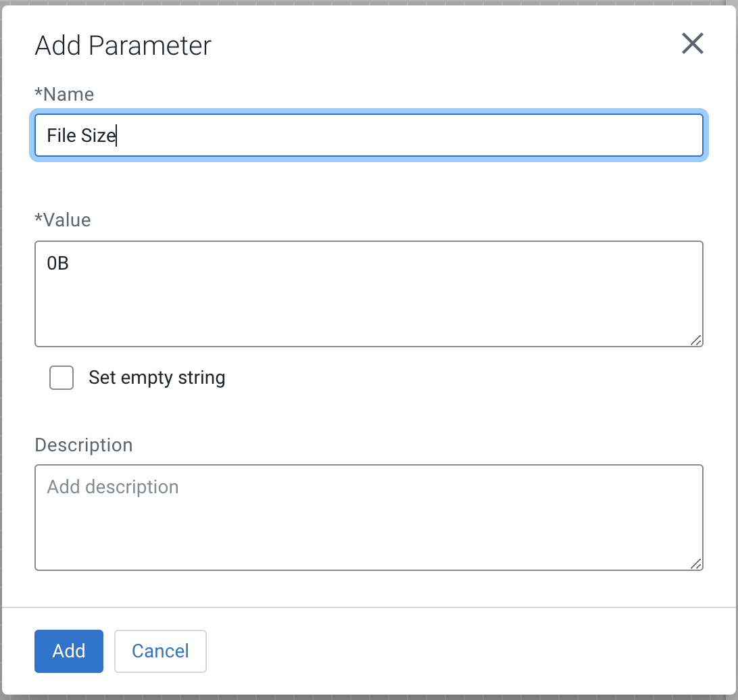Click the "Add description" placeholder text

click(113, 487)
